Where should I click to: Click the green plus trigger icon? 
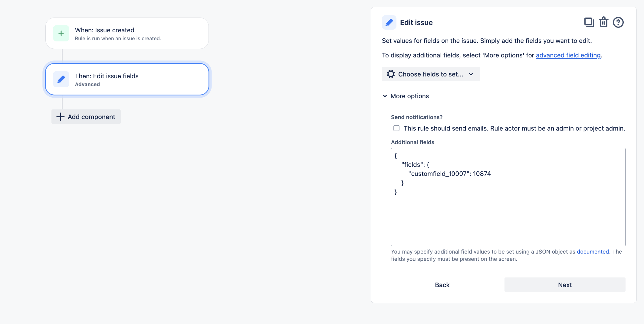click(x=61, y=33)
